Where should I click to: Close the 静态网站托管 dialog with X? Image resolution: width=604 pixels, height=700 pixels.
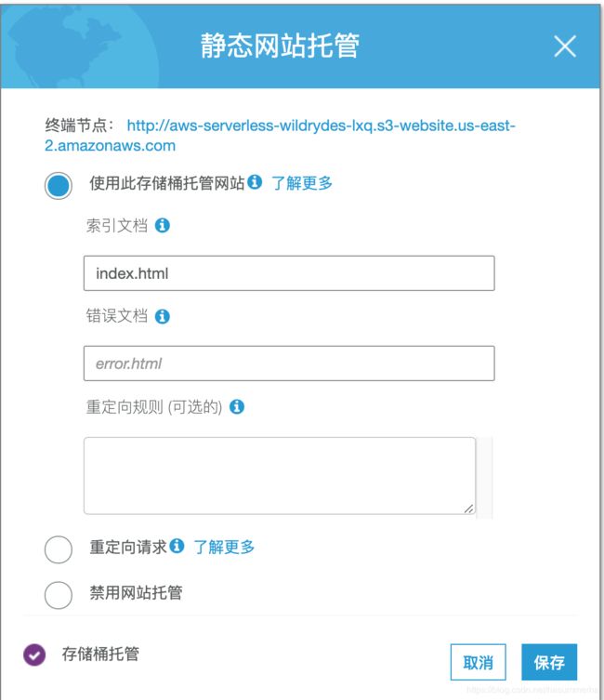click(x=565, y=46)
